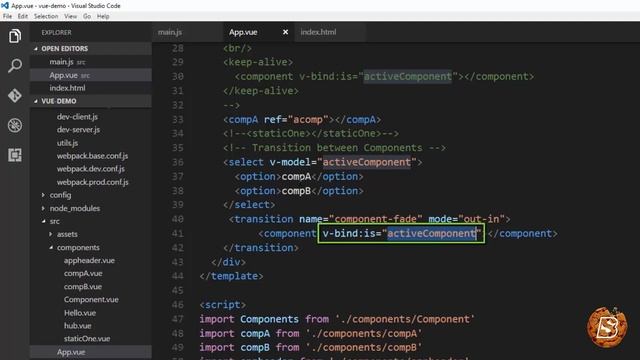This screenshot has height=360, width=640.
Task: Open utils.js file
Action: (67, 143)
